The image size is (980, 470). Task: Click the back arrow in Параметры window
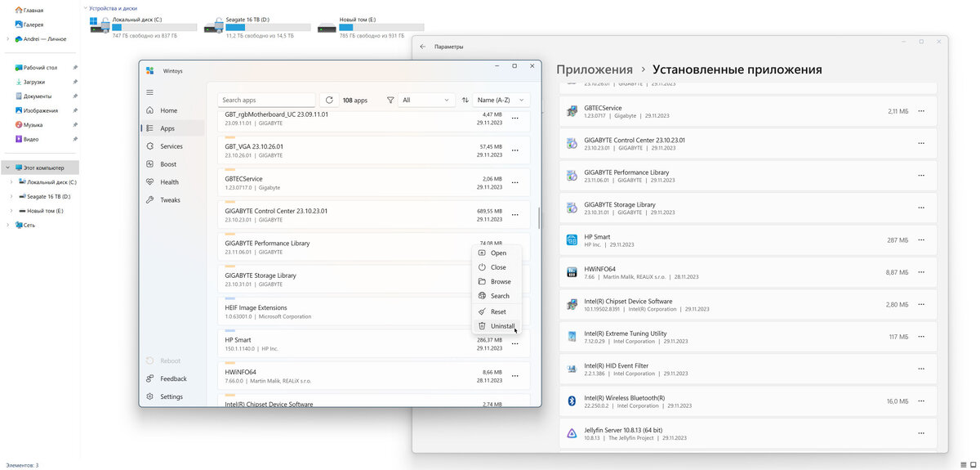422,47
